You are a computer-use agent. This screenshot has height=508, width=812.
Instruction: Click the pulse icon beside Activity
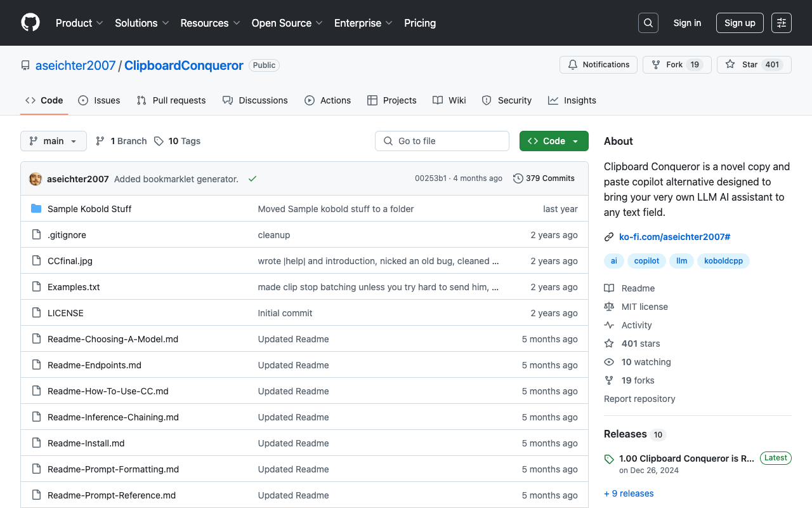coord(609,325)
